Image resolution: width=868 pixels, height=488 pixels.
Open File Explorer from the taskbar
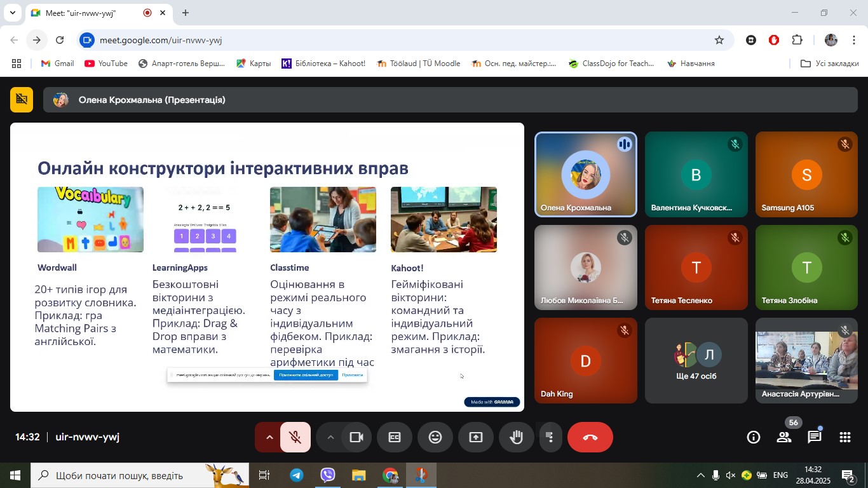(x=359, y=475)
